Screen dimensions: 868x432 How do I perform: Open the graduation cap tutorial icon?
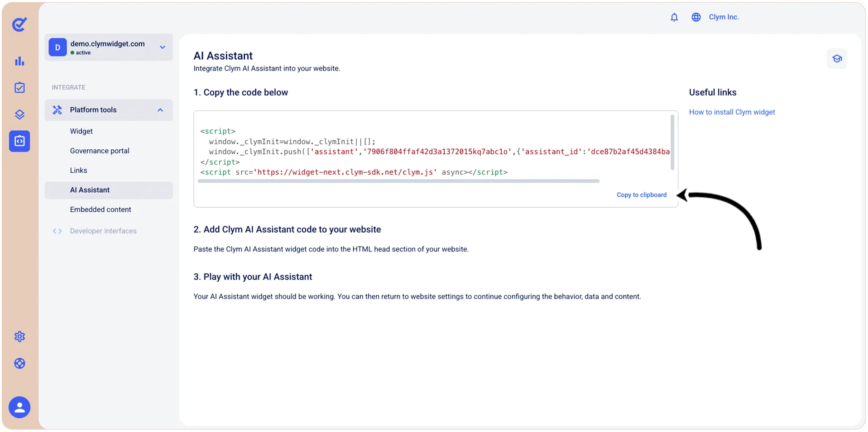coord(837,59)
